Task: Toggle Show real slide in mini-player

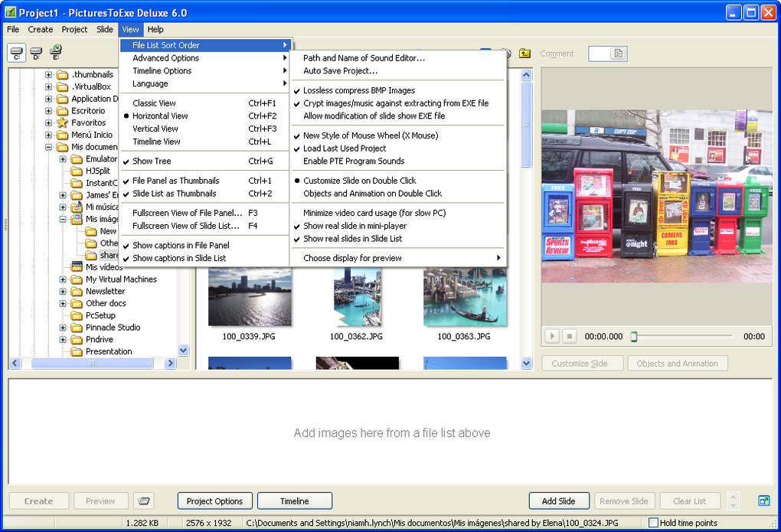Action: 398,226
